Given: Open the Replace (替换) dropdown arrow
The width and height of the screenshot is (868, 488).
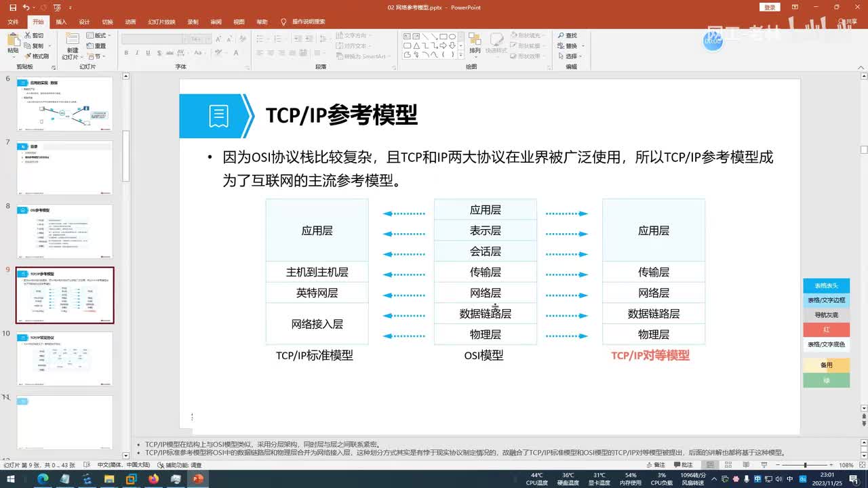Looking at the screenshot, I should [582, 45].
